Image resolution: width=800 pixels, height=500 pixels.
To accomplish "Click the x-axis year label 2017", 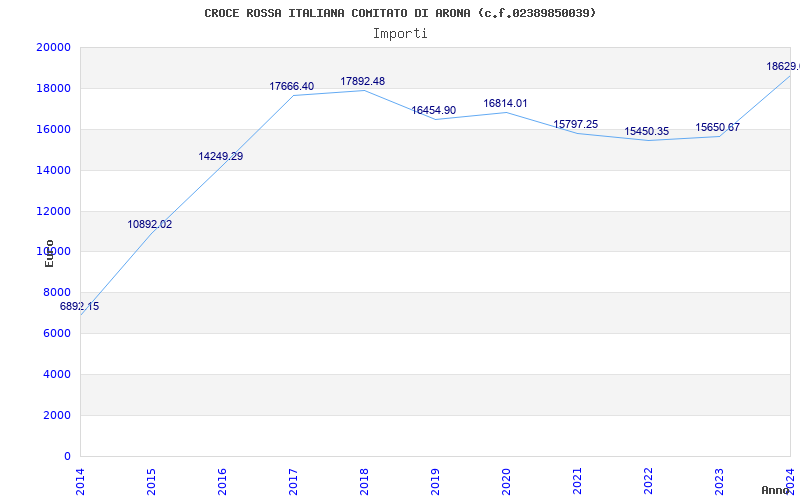I will [293, 482].
